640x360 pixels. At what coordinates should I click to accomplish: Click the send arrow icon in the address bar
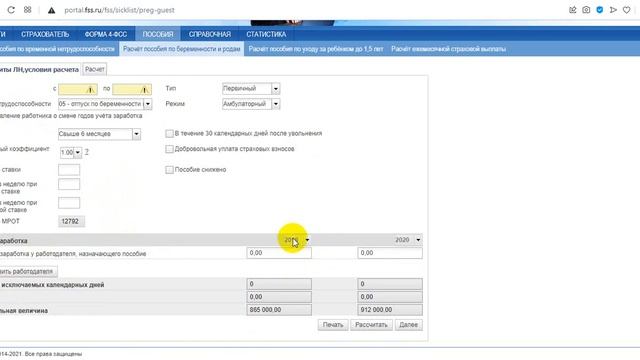pyautogui.click(x=613, y=10)
